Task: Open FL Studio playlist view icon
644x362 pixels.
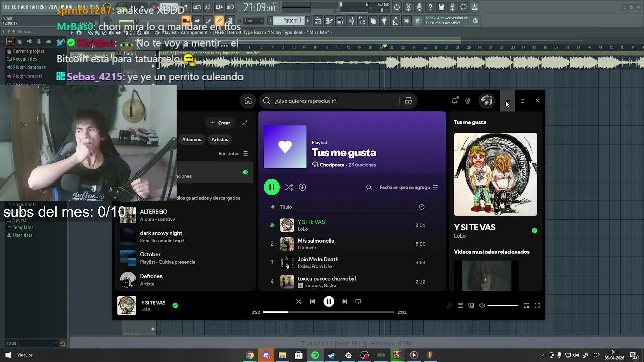Action: [318, 21]
